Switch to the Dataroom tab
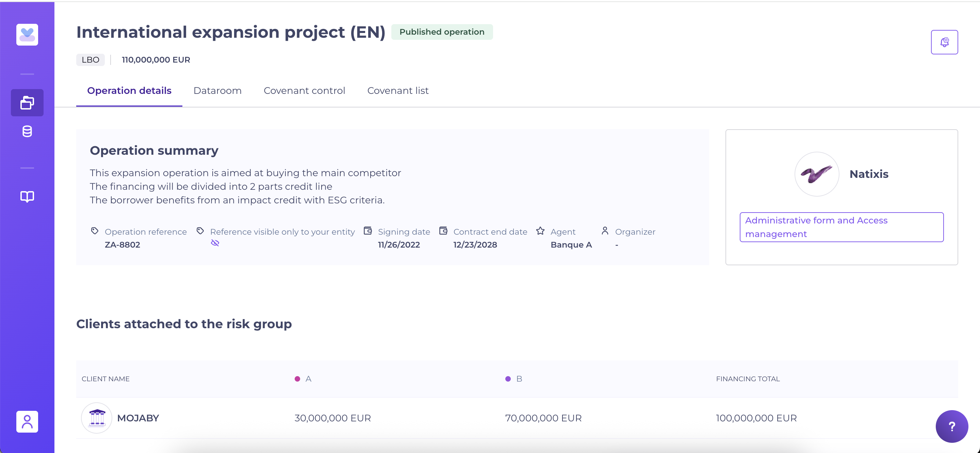The image size is (980, 453). [217, 90]
